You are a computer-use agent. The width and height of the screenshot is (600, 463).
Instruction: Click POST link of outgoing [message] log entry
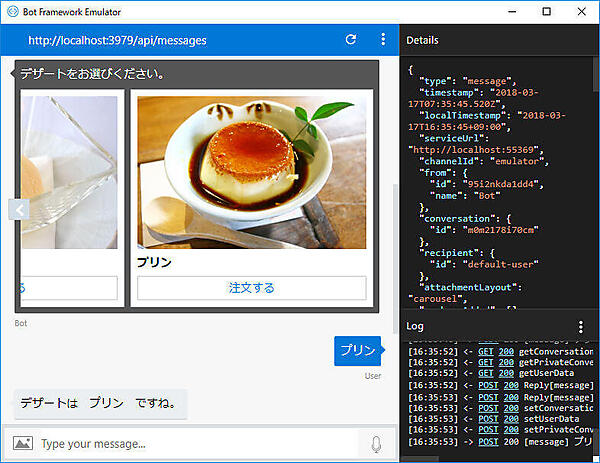coord(488,442)
